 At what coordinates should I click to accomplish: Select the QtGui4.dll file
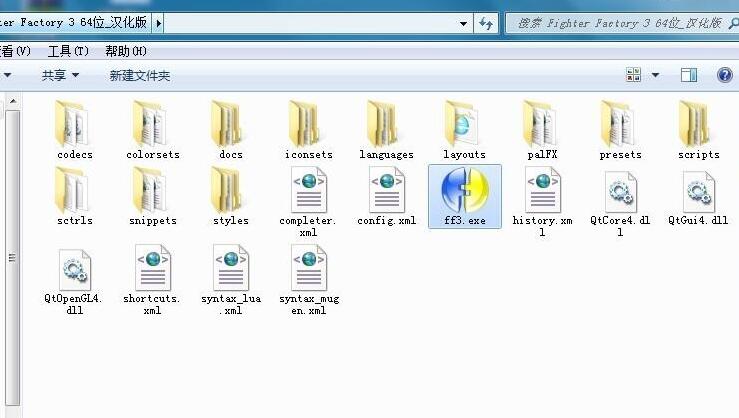pos(698,197)
